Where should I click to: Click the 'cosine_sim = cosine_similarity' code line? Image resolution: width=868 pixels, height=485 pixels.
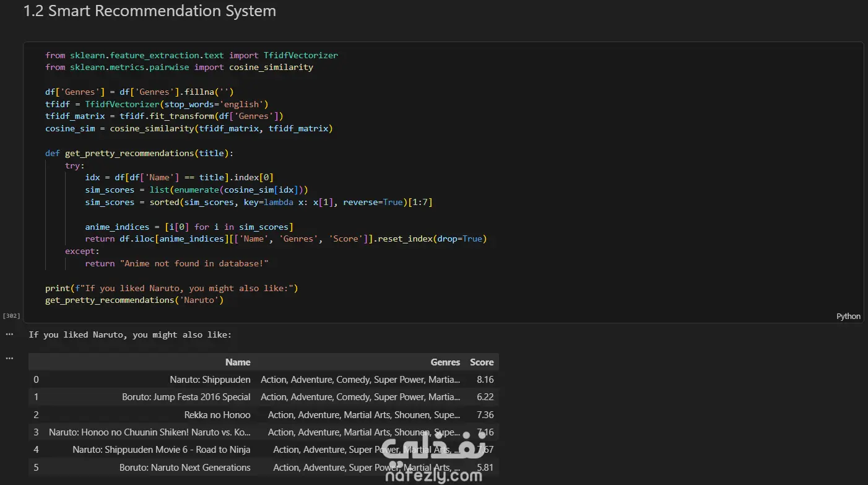point(189,128)
